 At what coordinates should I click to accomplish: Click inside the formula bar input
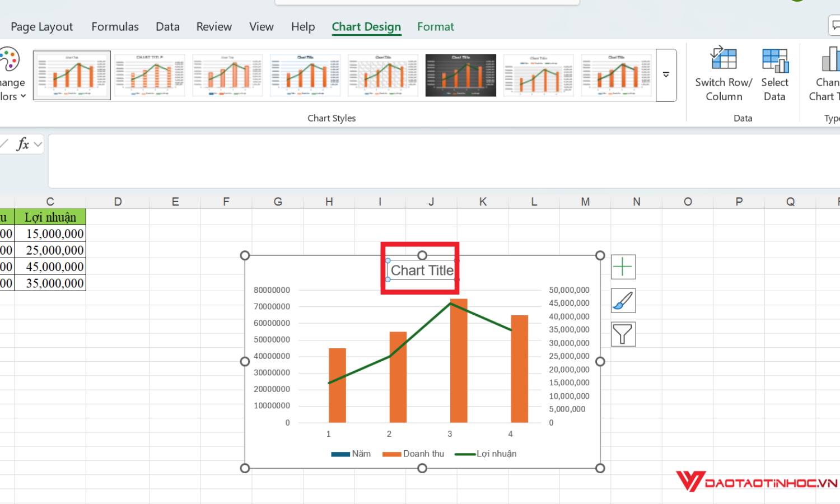pyautogui.click(x=444, y=161)
